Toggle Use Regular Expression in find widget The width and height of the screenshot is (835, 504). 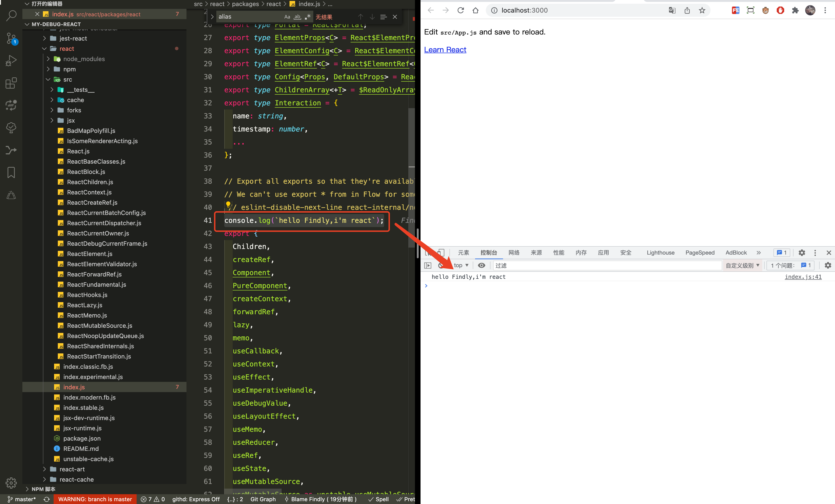coord(308,17)
